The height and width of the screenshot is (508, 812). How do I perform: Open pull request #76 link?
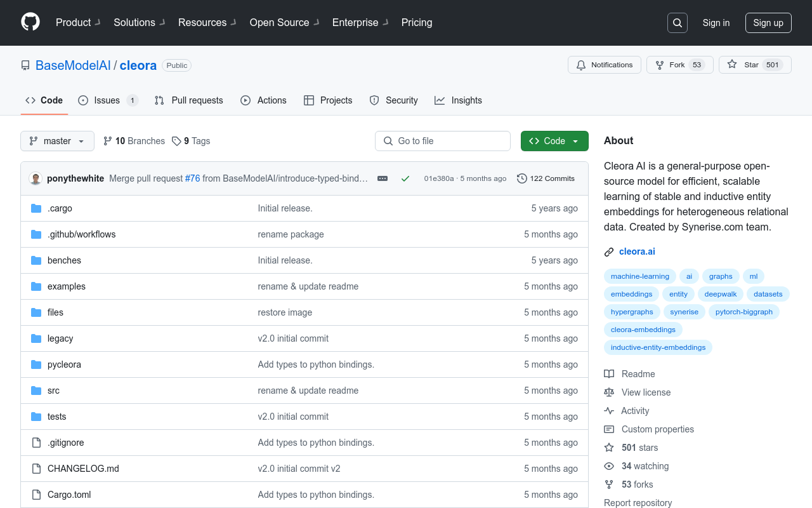[x=192, y=178]
